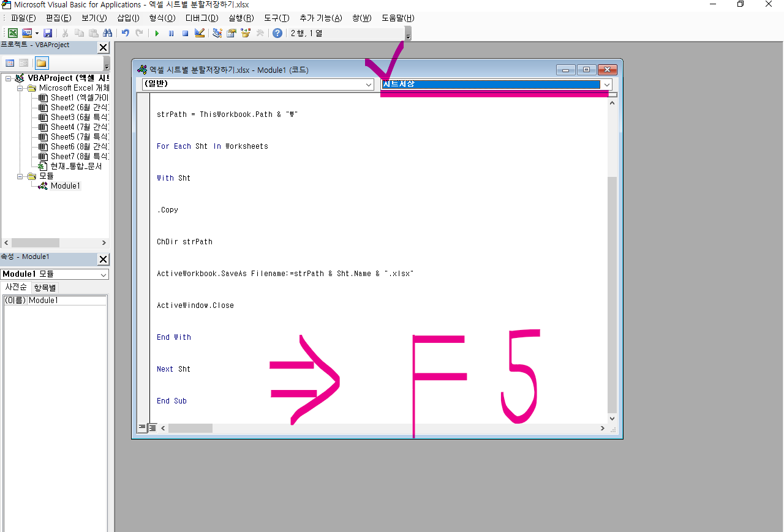Screen dimensions: 784x532
Task: Click the Toolbox wrench icon
Action: 260,33
